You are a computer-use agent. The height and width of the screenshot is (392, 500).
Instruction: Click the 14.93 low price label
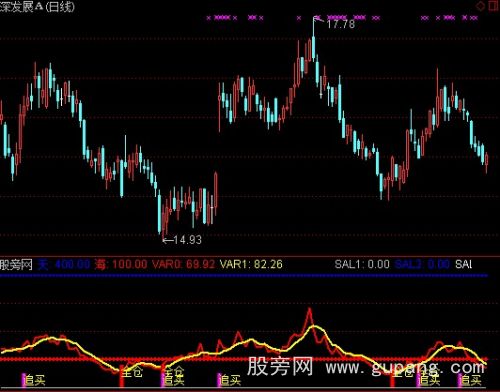point(187,240)
